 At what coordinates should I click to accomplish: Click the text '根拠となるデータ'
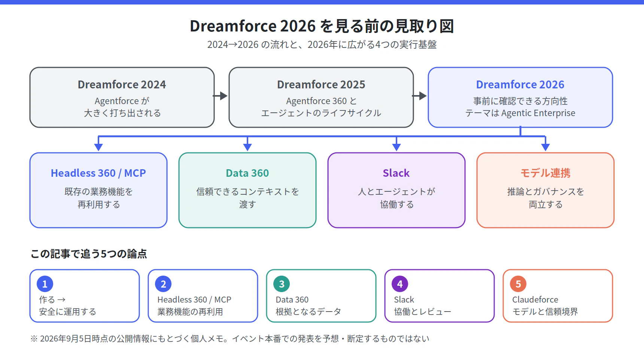click(309, 312)
